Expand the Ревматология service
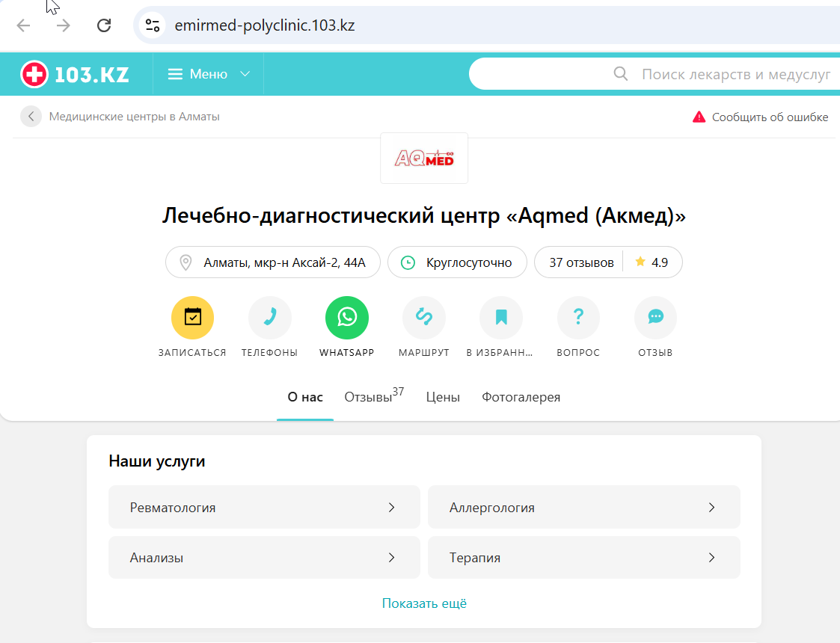This screenshot has width=840, height=643. [264, 507]
